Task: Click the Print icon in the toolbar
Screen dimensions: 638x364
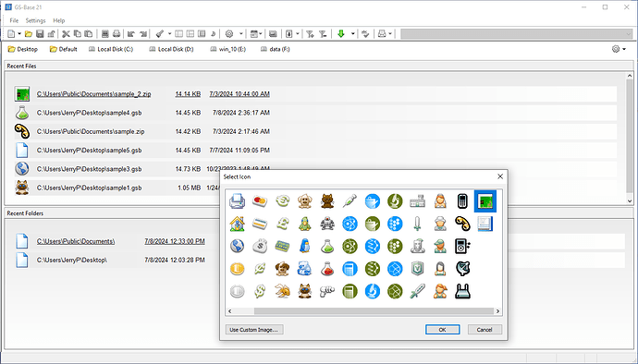Action: pos(117,34)
